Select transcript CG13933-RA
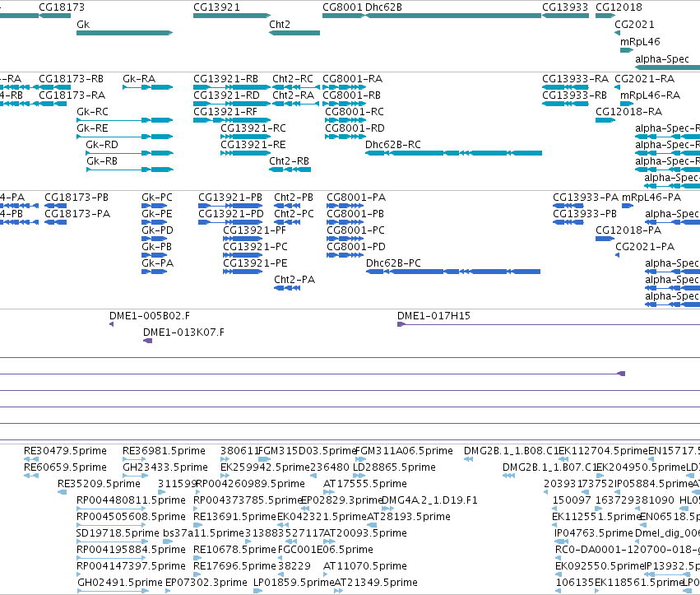The width and height of the screenshot is (700, 595). point(565,87)
